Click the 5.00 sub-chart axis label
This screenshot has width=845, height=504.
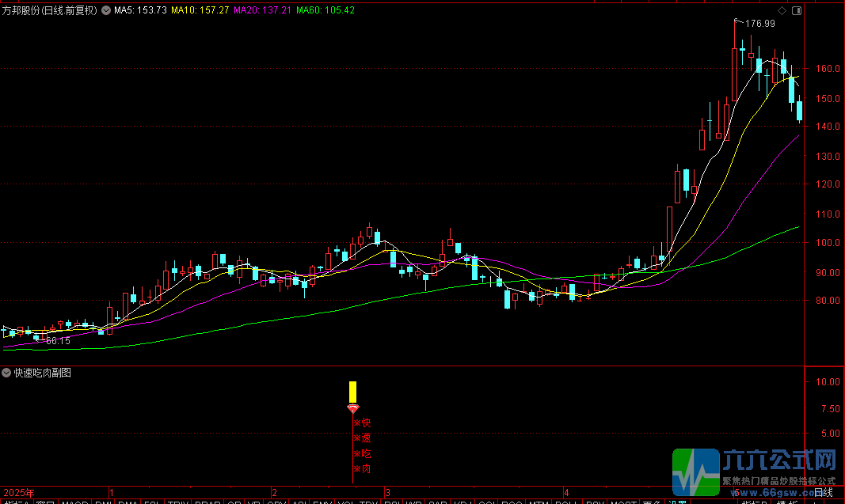coord(831,434)
